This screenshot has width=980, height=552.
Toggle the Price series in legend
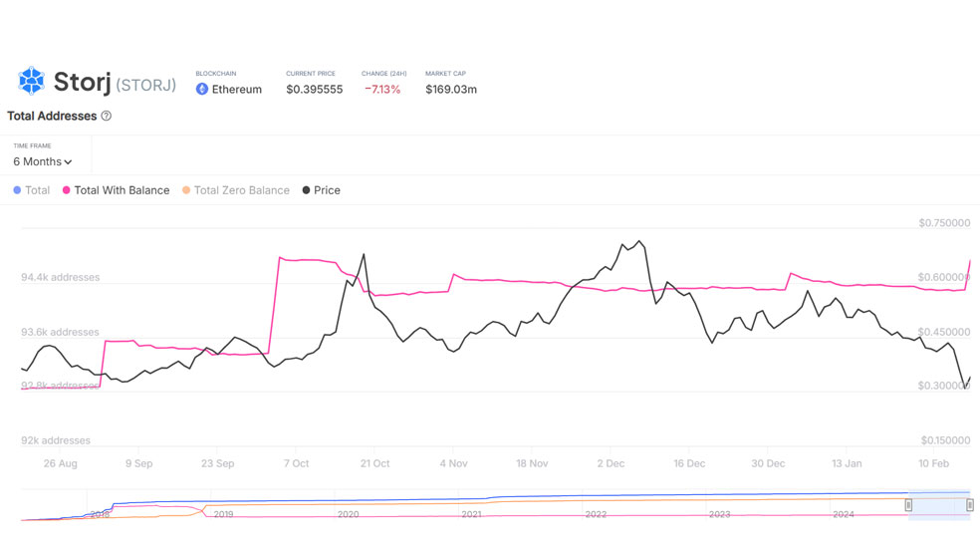pos(322,190)
